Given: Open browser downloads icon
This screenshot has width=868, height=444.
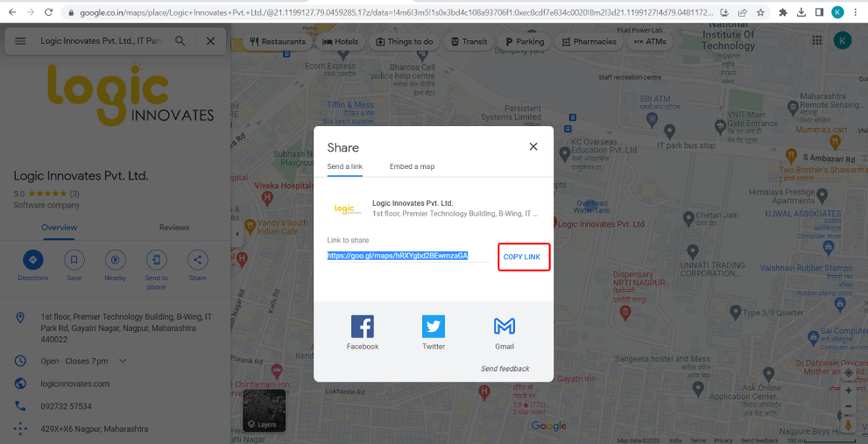Looking at the screenshot, I should tap(801, 11).
